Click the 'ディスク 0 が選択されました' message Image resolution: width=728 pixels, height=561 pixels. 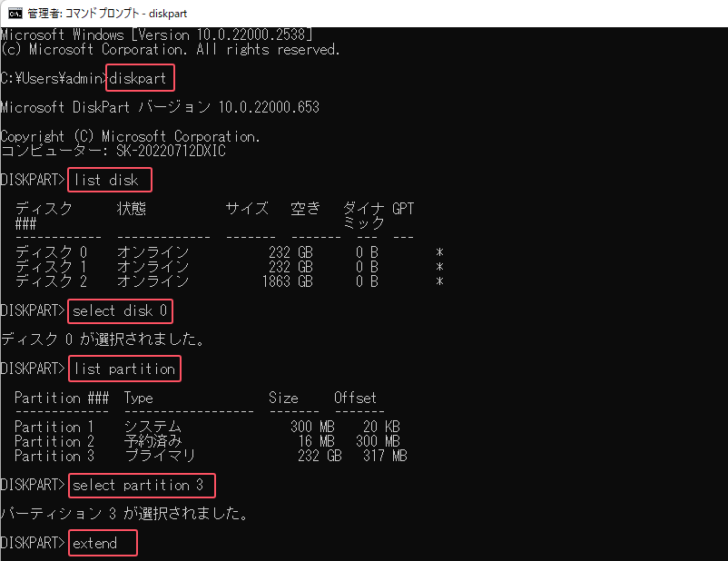(x=102, y=340)
